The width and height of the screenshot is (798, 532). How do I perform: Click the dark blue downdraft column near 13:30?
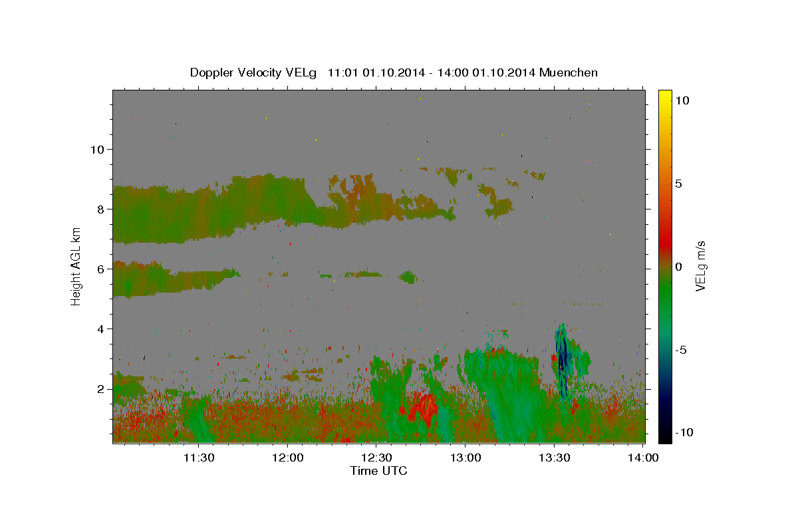(562, 362)
